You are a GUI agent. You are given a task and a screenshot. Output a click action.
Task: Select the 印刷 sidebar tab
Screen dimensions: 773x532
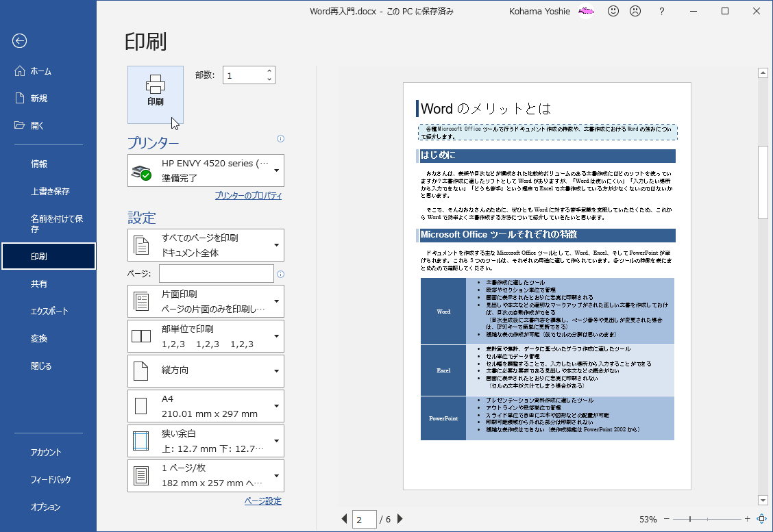click(x=48, y=256)
